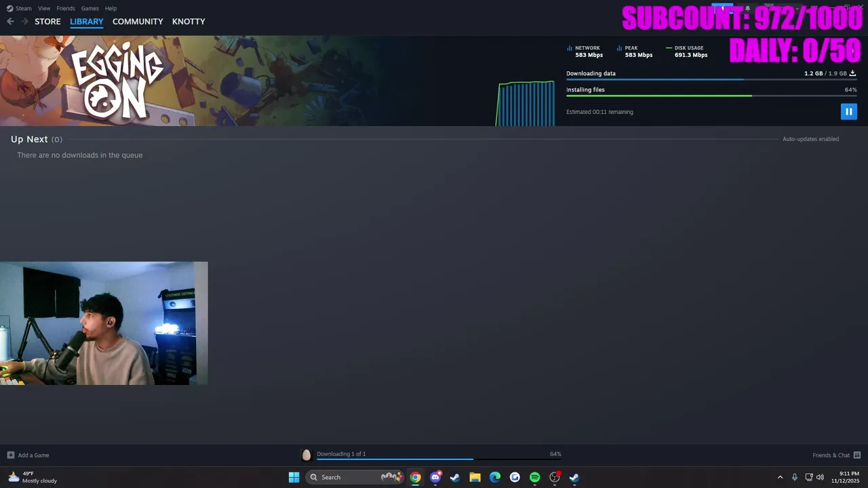Click the Add a Game plus icon
The height and width of the screenshot is (488, 868).
coord(10,455)
